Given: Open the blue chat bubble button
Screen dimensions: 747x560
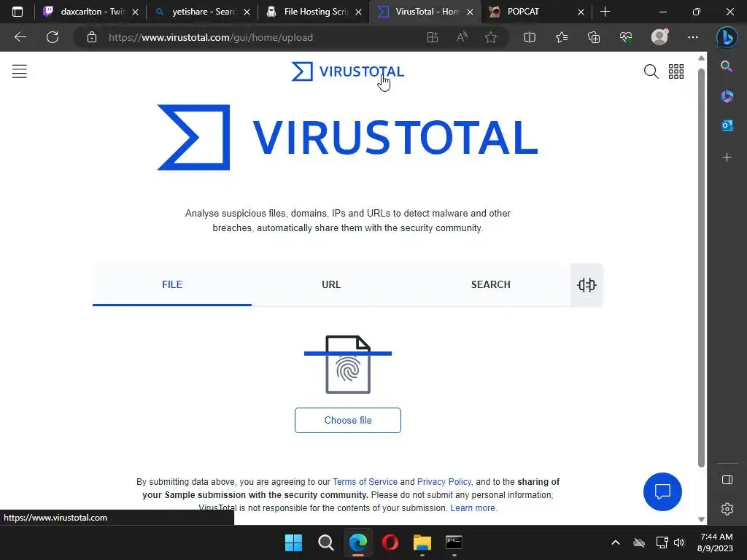Looking at the screenshot, I should click(x=662, y=491).
